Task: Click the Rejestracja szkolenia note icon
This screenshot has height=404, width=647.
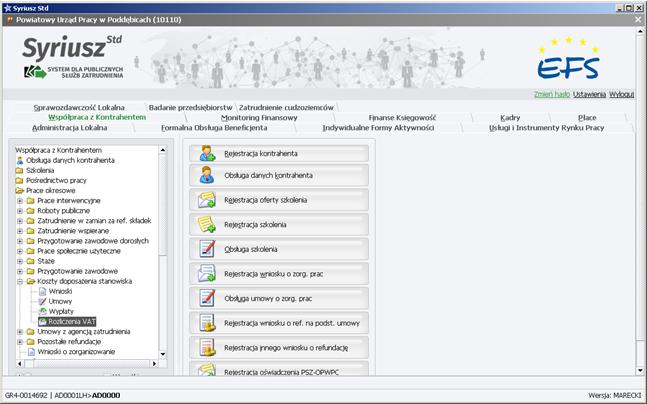Action: pyautogui.click(x=207, y=224)
